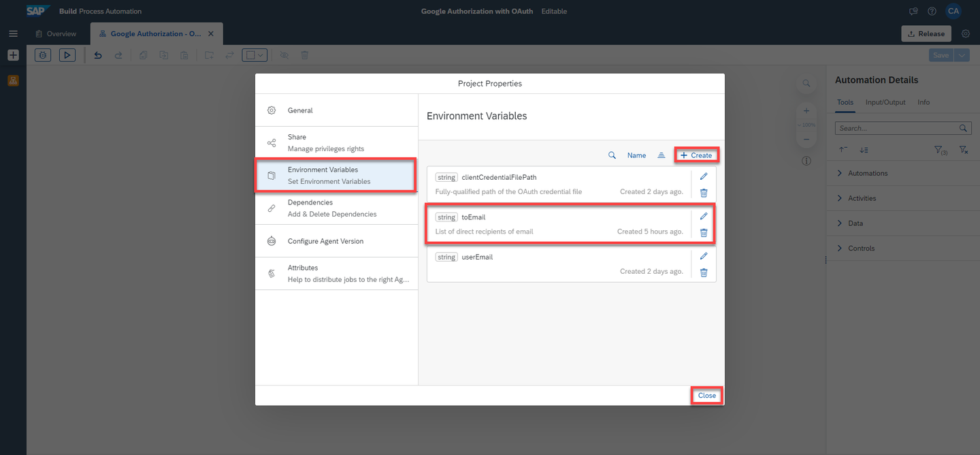
Task: Switch to the Overview tab
Action: click(x=56, y=33)
